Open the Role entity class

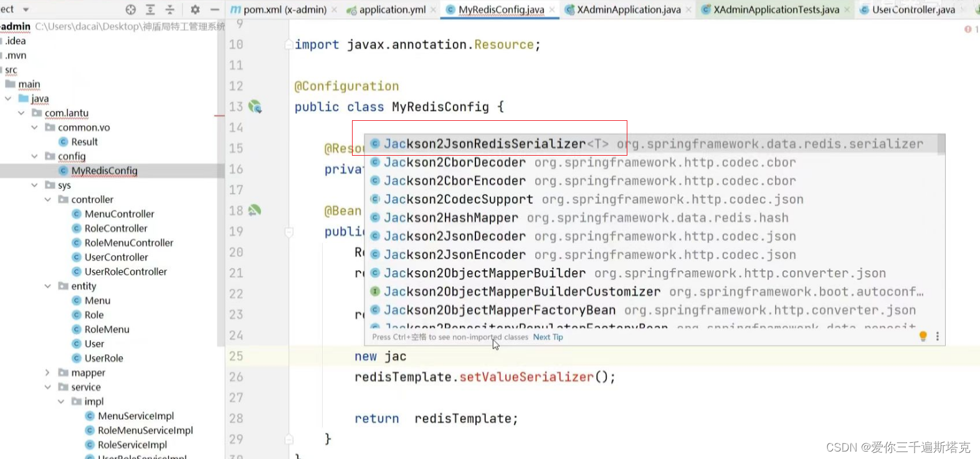[88, 315]
